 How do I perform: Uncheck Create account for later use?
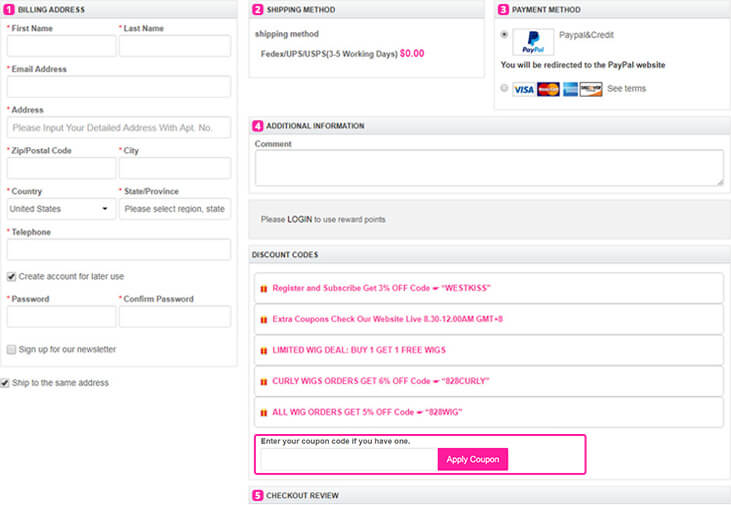tap(12, 277)
